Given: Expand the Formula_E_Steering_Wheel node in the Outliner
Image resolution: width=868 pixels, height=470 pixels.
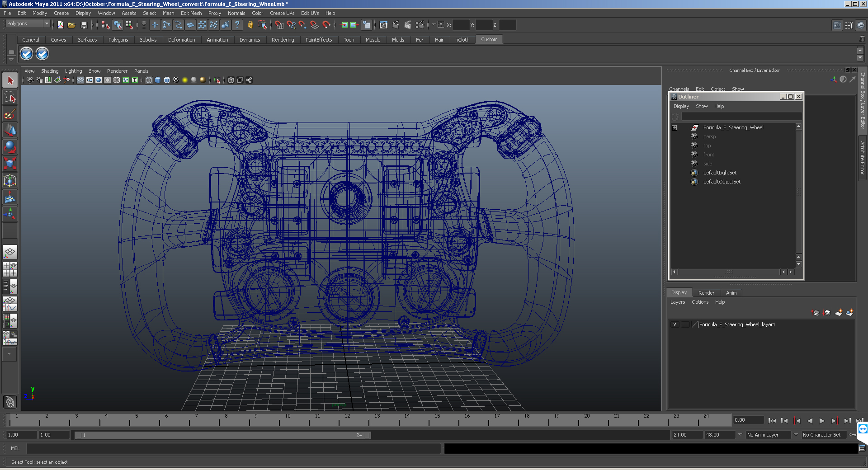Looking at the screenshot, I should [674, 127].
